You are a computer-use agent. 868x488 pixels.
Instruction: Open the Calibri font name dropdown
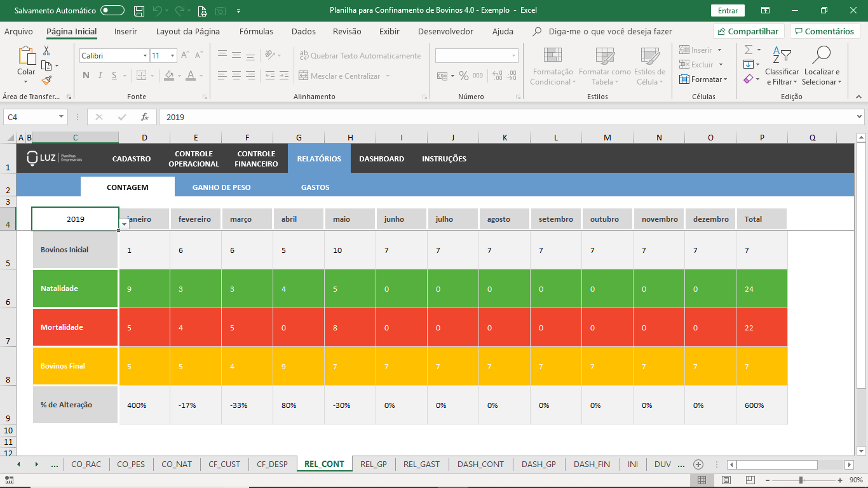tap(145, 56)
